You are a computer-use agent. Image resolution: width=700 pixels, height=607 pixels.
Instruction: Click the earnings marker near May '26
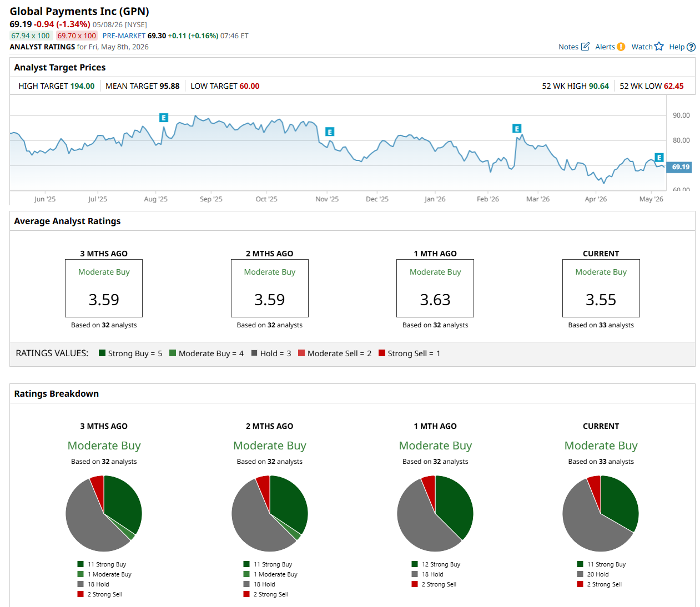[659, 158]
